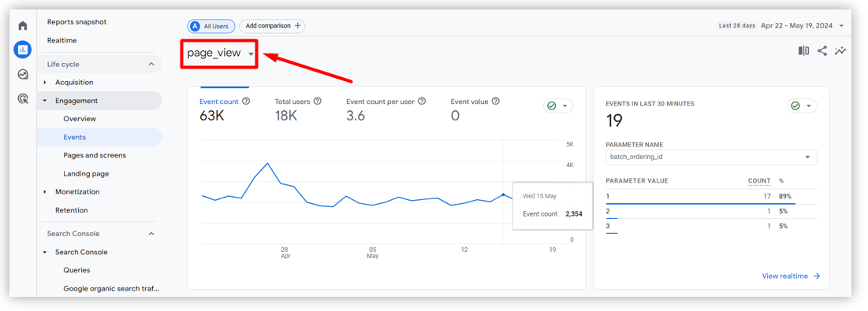
Task: Open the Explore icon in left rail
Action: point(23,74)
